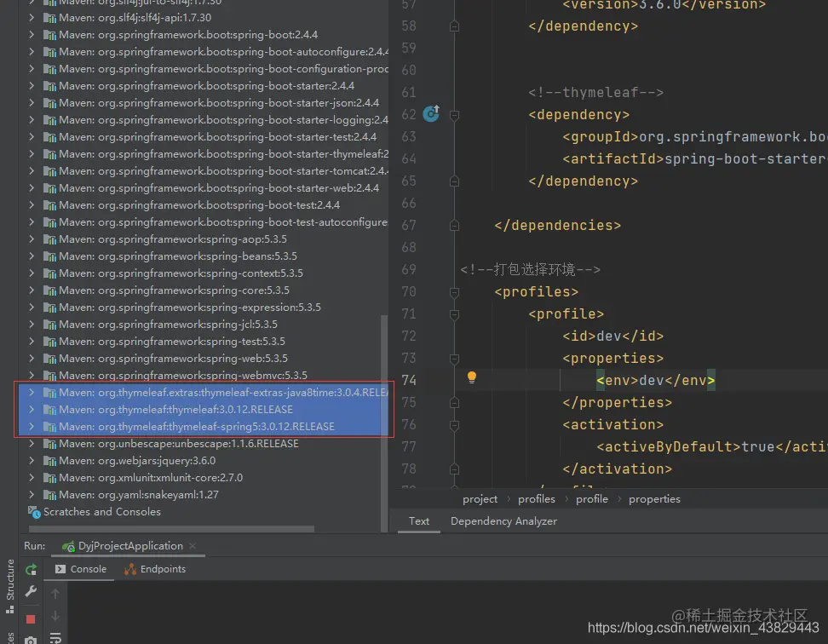Click the light bulb intention icon on line 74
Image resolution: width=828 pixels, height=644 pixels.
472,377
